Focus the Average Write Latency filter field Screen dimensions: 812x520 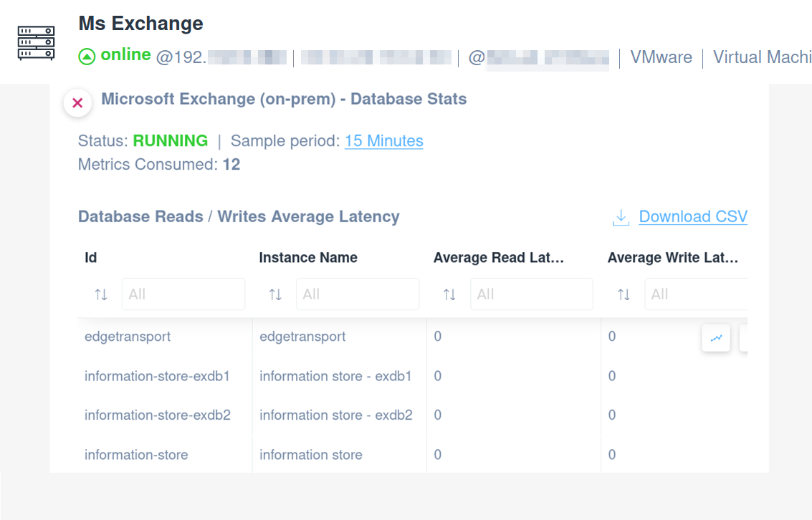(x=697, y=294)
